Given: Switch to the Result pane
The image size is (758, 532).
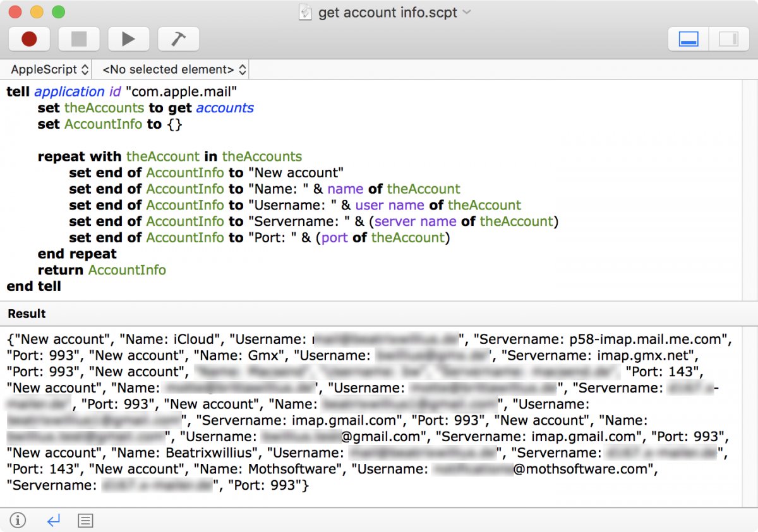Looking at the screenshot, I should coord(26,314).
